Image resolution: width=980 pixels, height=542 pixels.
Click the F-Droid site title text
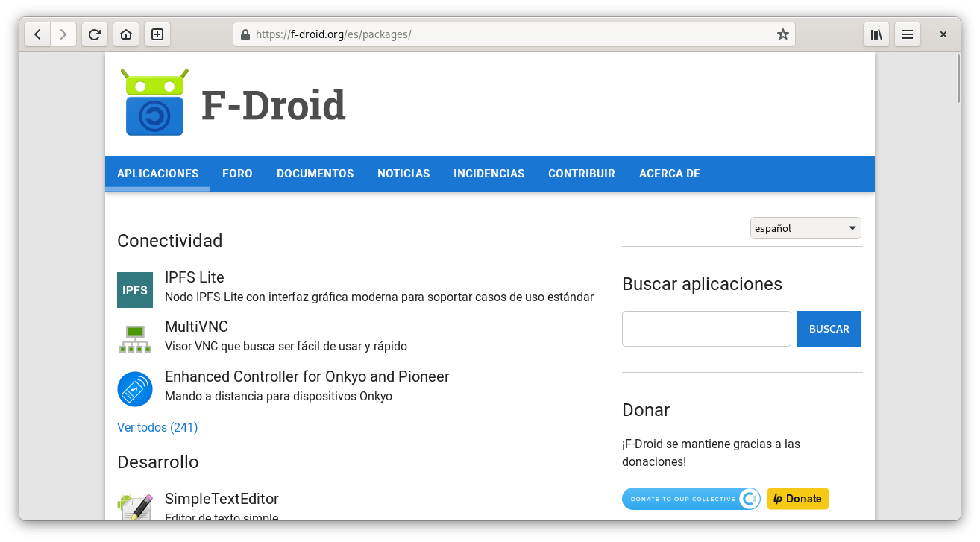pyautogui.click(x=274, y=105)
